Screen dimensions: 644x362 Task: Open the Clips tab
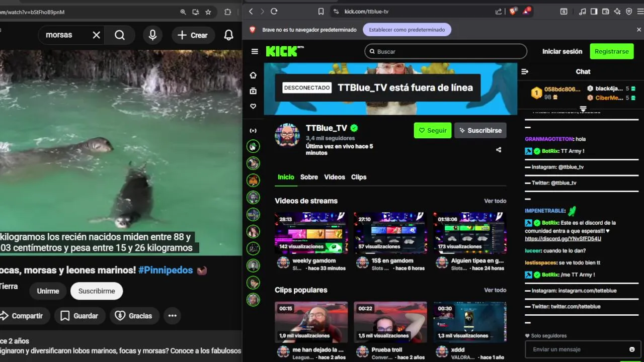(359, 177)
